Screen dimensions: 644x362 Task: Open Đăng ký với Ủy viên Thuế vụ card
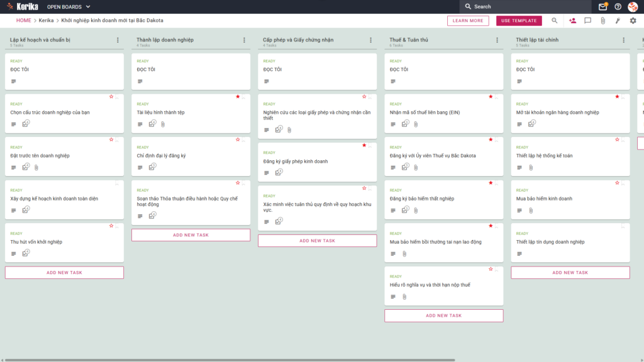pos(444,156)
